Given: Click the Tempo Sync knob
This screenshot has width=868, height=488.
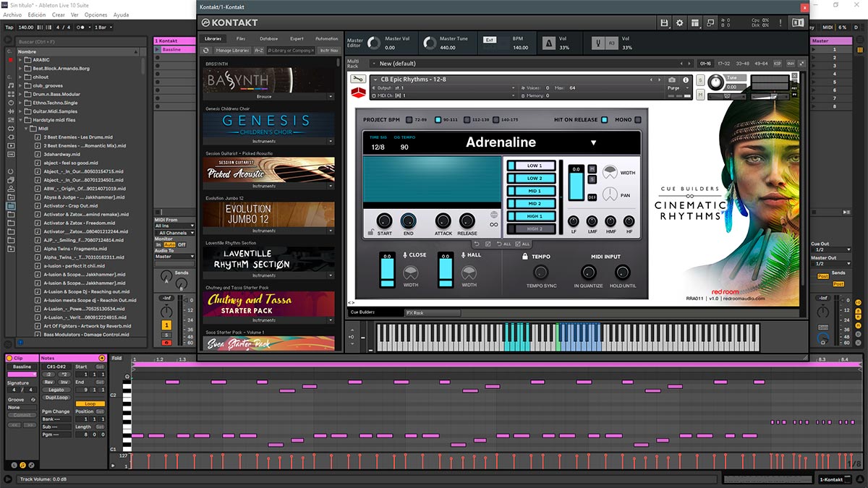Looking at the screenshot, I should point(540,273).
